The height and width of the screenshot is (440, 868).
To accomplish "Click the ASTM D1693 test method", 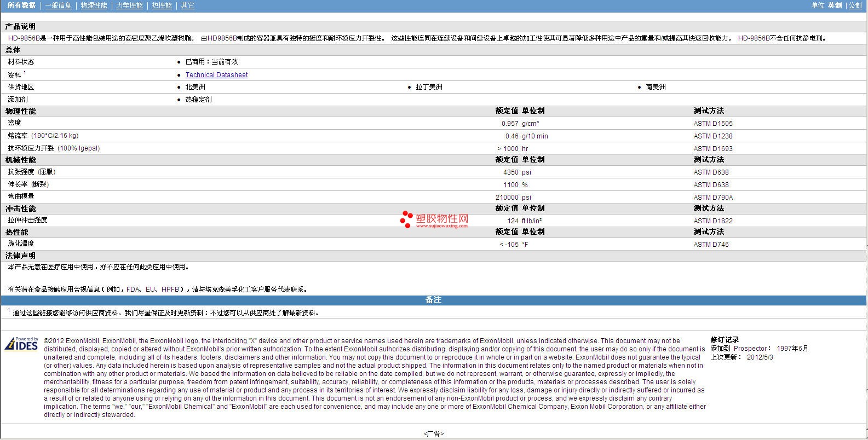I will tap(713, 149).
